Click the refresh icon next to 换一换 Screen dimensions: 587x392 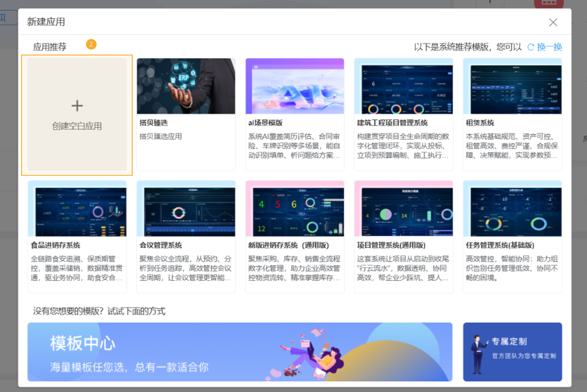pyautogui.click(x=531, y=47)
